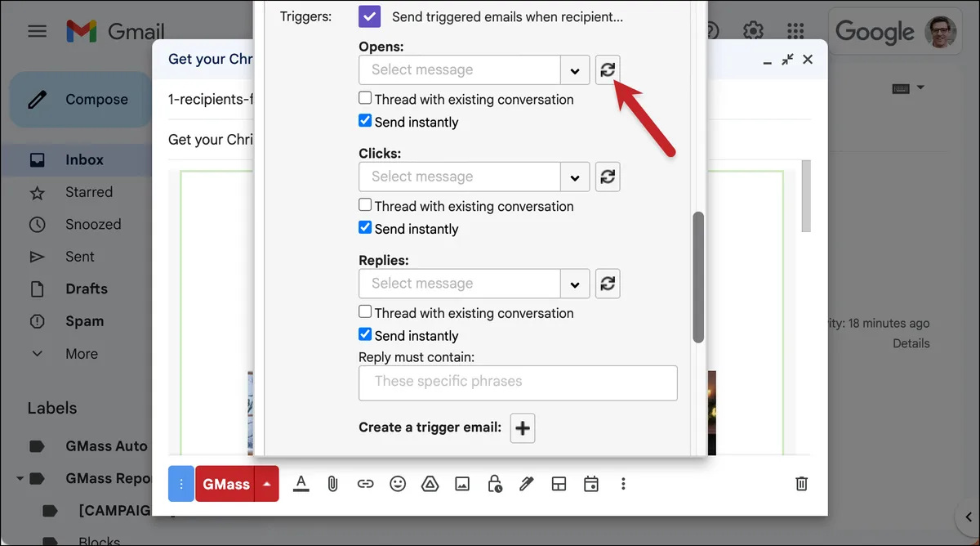Open the CAMPAIGN sublabel

point(114,511)
